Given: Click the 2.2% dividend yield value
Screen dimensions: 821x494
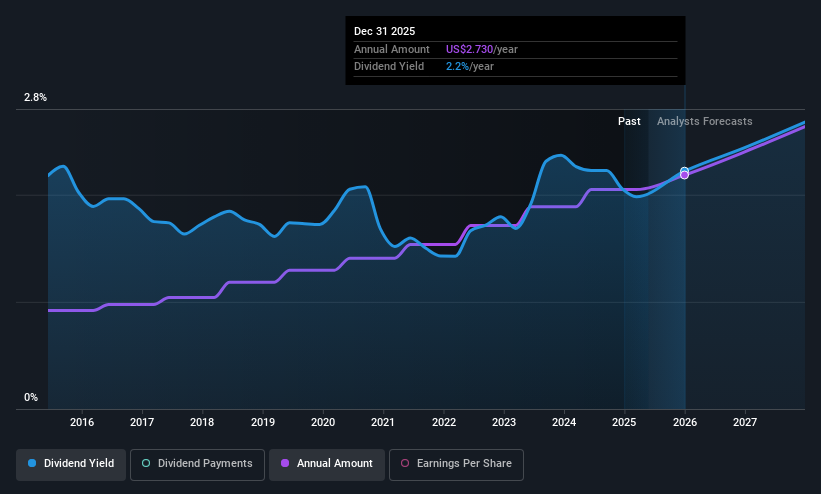Looking at the screenshot, I should 457,67.
